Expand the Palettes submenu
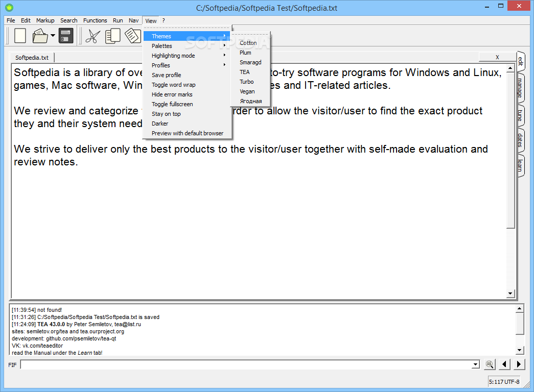Image resolution: width=534 pixels, height=392 pixels. click(x=187, y=46)
